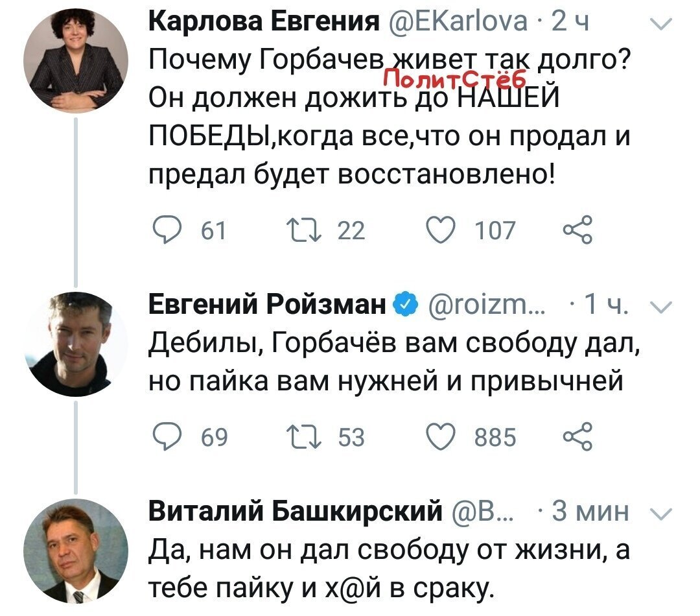Click the verified badge next to Ройзман
700x616 pixels.
(x=405, y=305)
